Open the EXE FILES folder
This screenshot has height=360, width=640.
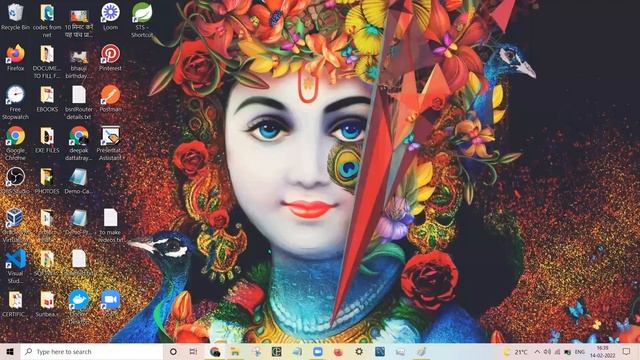47,140
